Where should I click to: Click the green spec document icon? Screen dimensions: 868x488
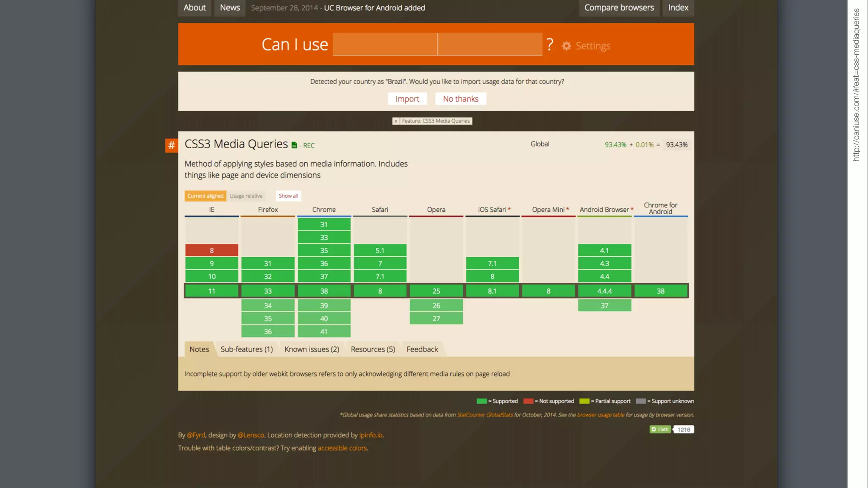[294, 145]
